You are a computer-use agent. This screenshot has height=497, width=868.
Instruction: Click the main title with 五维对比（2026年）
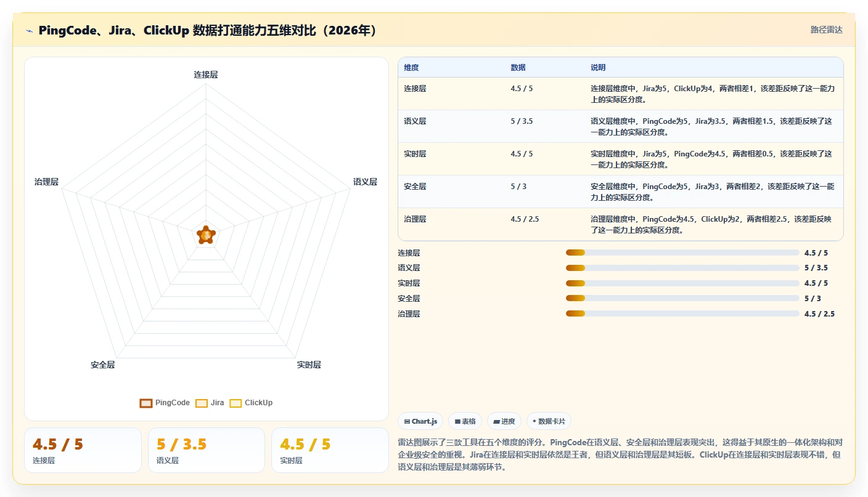point(208,31)
